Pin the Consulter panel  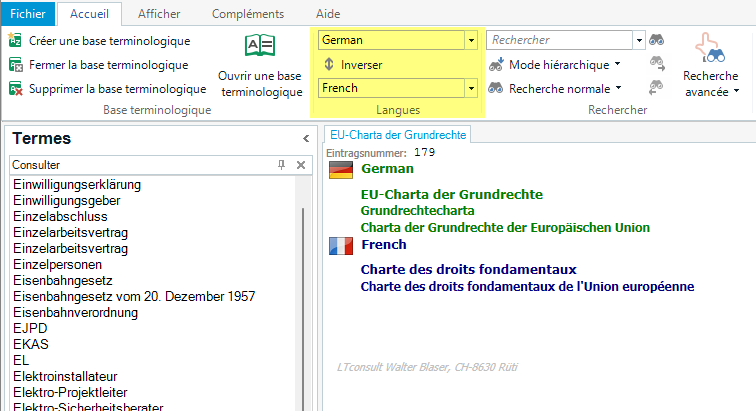pos(282,165)
